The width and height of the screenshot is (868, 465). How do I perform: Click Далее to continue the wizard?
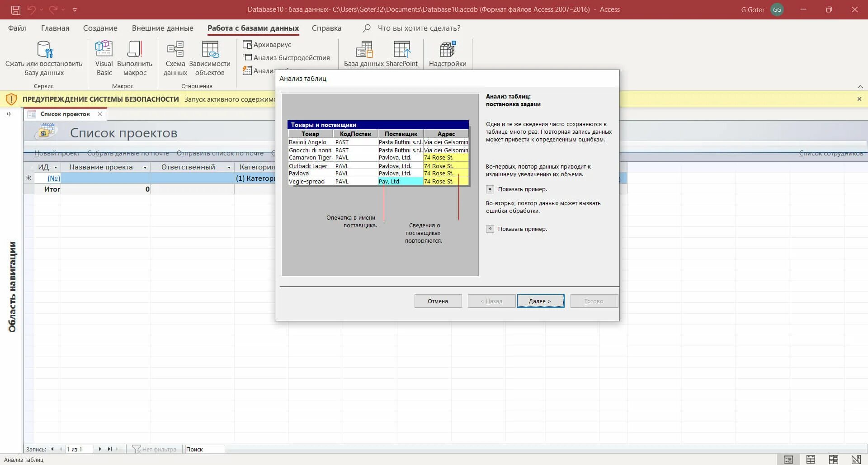click(540, 301)
